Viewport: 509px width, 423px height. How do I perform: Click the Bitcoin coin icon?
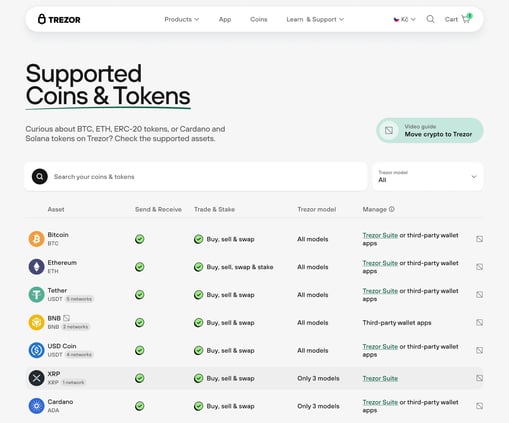pos(36,239)
